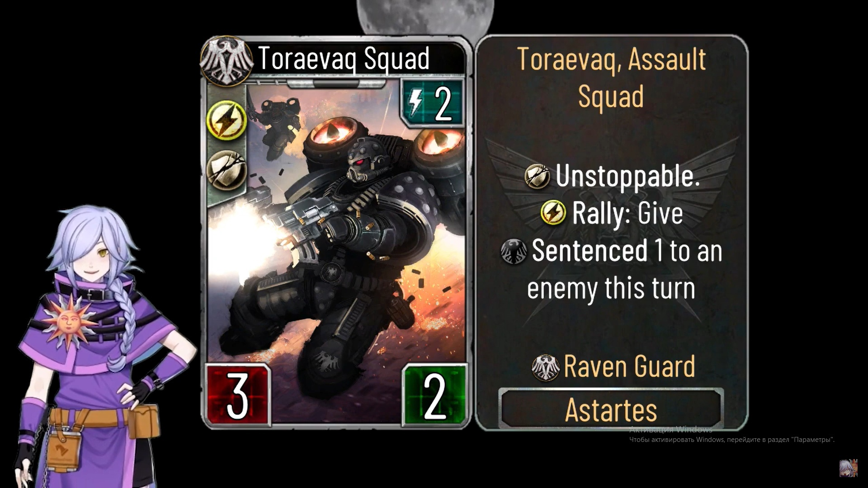Screen dimensions: 868x488
Task: Click the Raven Guard faction emblem on card title
Action: coord(227,61)
